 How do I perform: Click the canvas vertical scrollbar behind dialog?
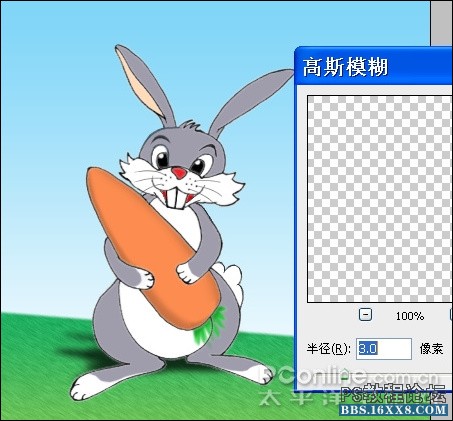441,23
